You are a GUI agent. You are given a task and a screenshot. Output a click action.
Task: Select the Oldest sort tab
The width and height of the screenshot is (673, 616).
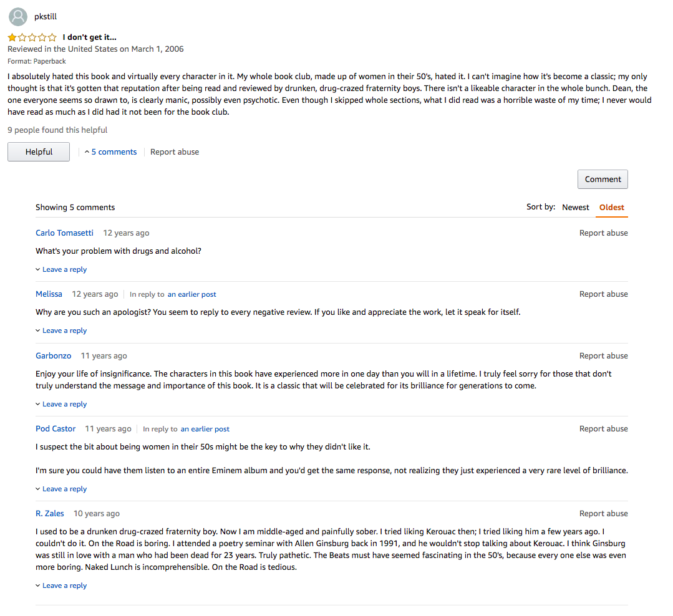612,207
